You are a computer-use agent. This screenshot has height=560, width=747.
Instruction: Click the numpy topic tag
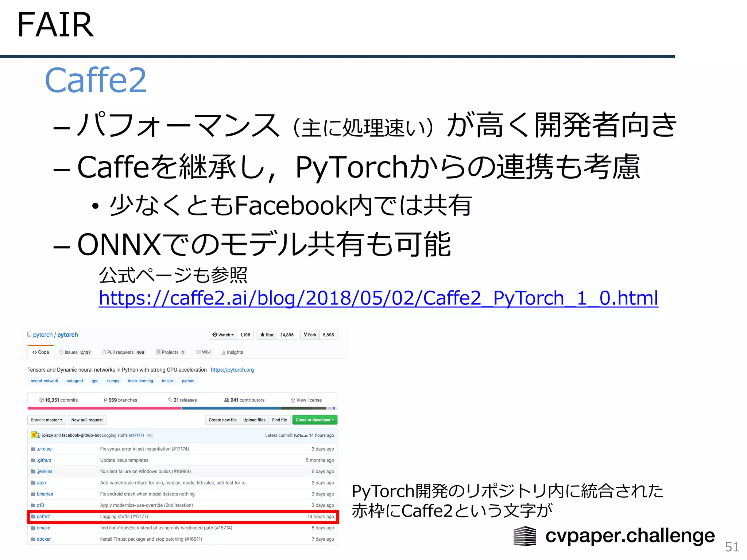tap(113, 381)
